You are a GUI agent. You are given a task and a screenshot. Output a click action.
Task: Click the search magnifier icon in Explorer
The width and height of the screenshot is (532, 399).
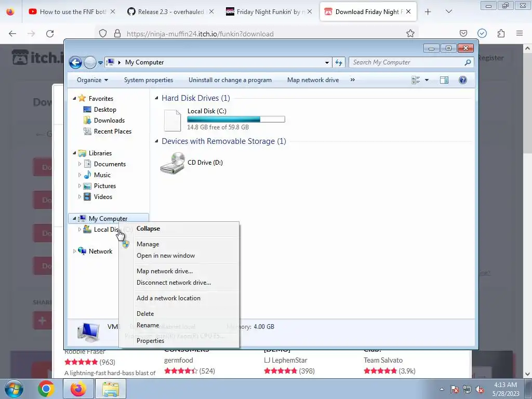(468, 62)
